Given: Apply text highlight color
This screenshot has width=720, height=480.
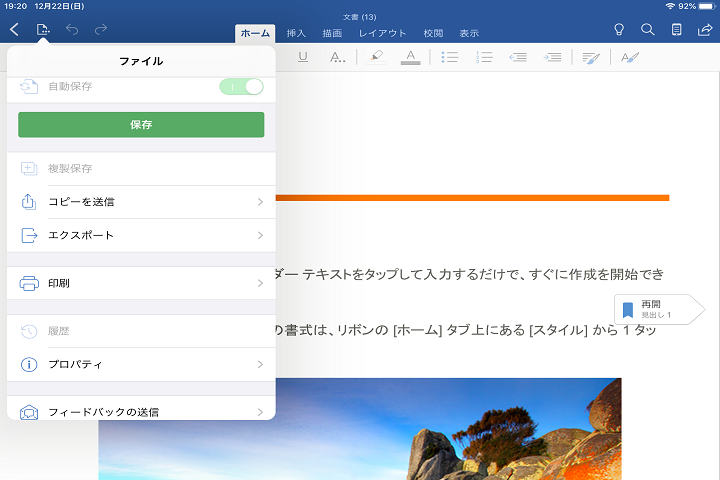Looking at the screenshot, I should 376,57.
